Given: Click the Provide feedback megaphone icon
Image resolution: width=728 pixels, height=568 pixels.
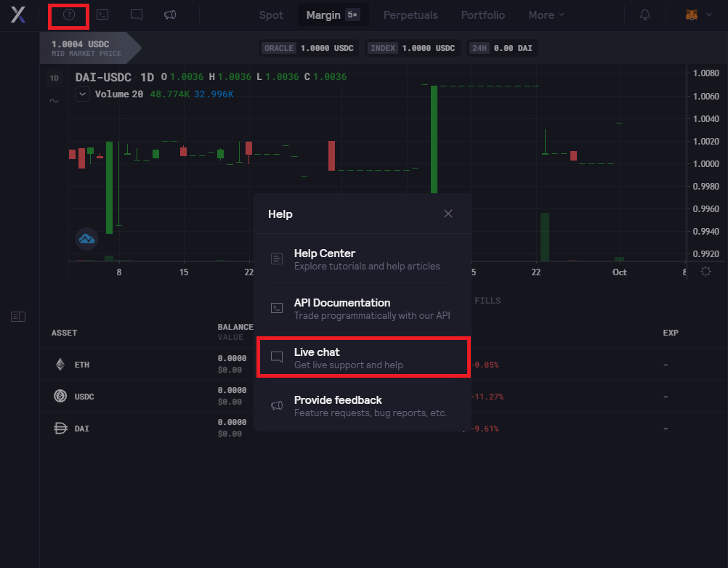Looking at the screenshot, I should pyautogui.click(x=277, y=405).
